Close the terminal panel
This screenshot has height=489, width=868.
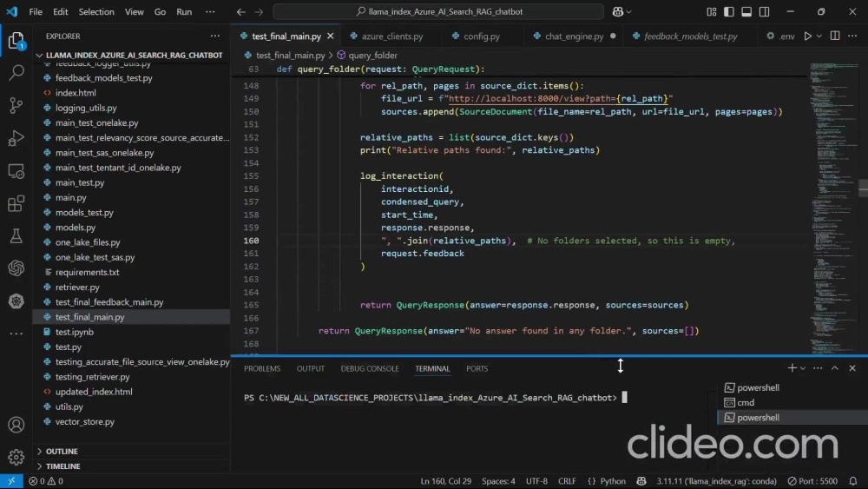[852, 367]
